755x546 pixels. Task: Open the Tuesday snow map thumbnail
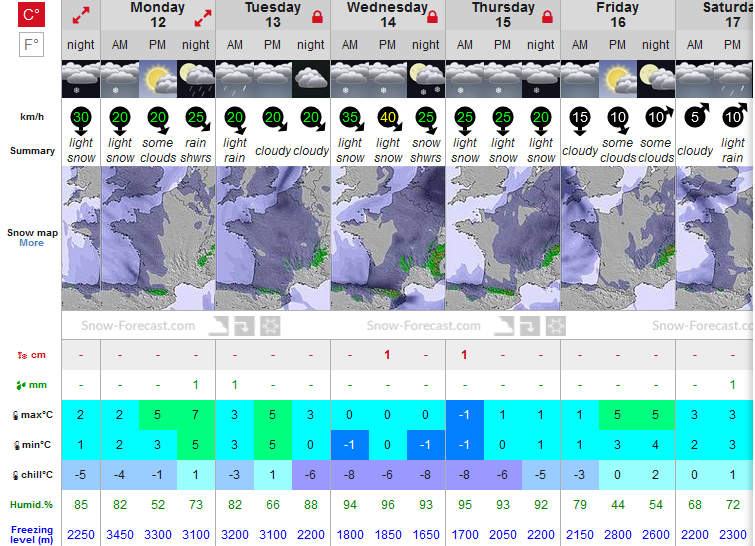tap(273, 238)
